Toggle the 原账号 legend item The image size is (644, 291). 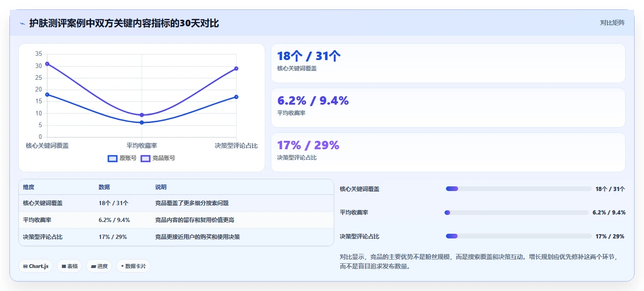(x=122, y=158)
